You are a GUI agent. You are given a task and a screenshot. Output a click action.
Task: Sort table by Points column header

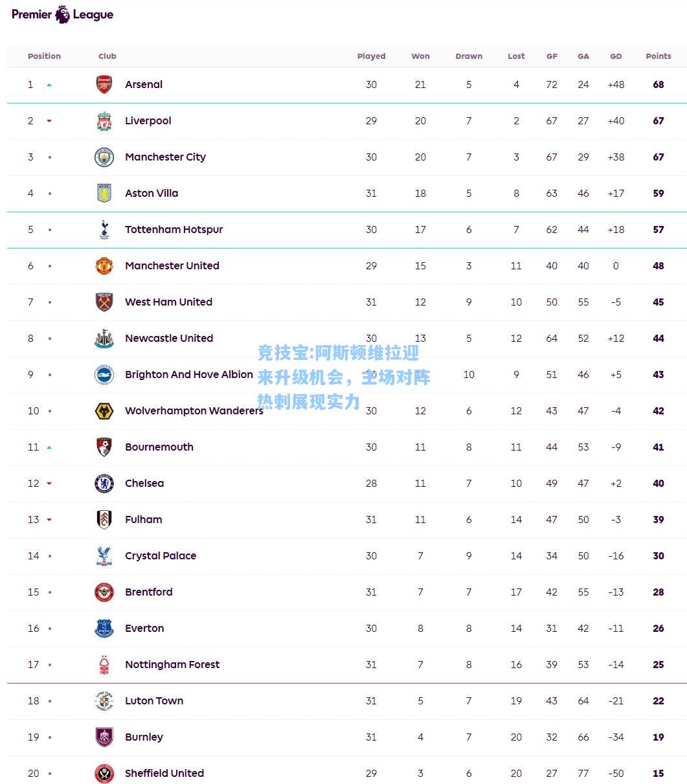point(659,56)
